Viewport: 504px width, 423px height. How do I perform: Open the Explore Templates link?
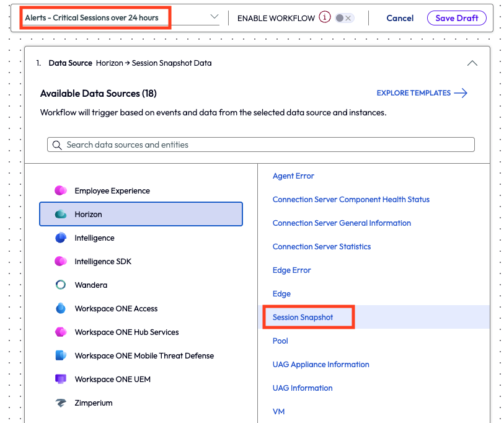pyautogui.click(x=422, y=93)
